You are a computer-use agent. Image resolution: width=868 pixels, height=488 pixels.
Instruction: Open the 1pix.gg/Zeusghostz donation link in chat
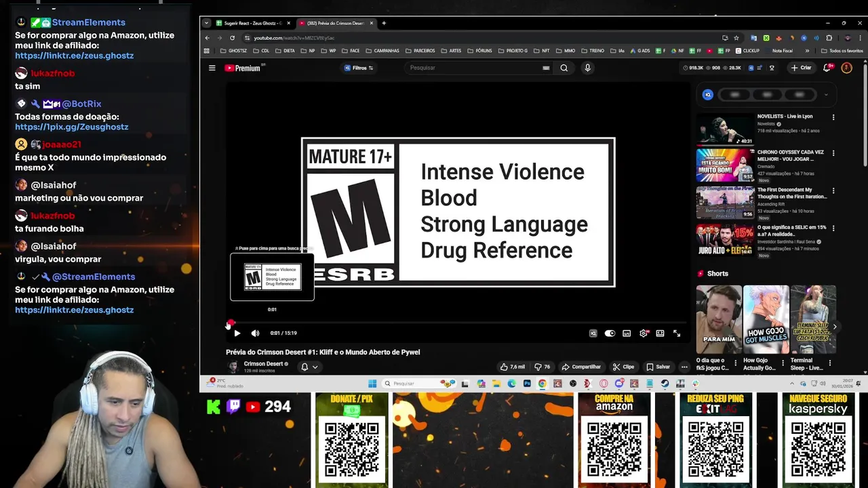coord(71,127)
